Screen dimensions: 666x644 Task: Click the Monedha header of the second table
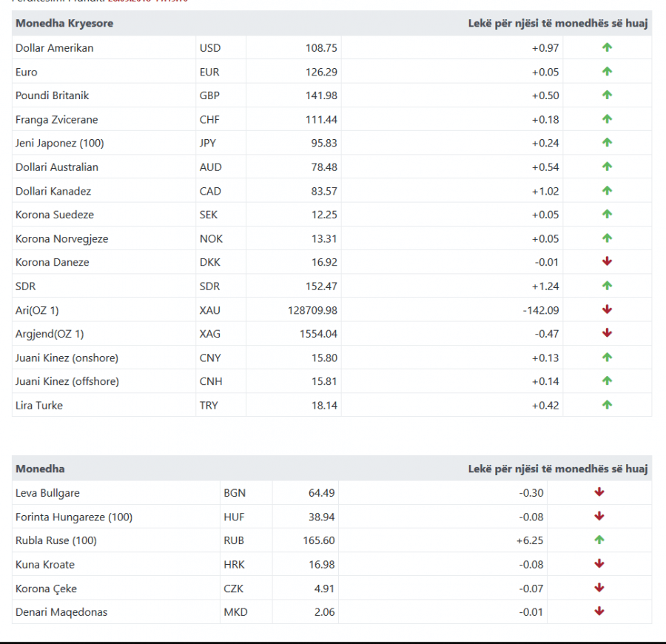tap(41, 469)
